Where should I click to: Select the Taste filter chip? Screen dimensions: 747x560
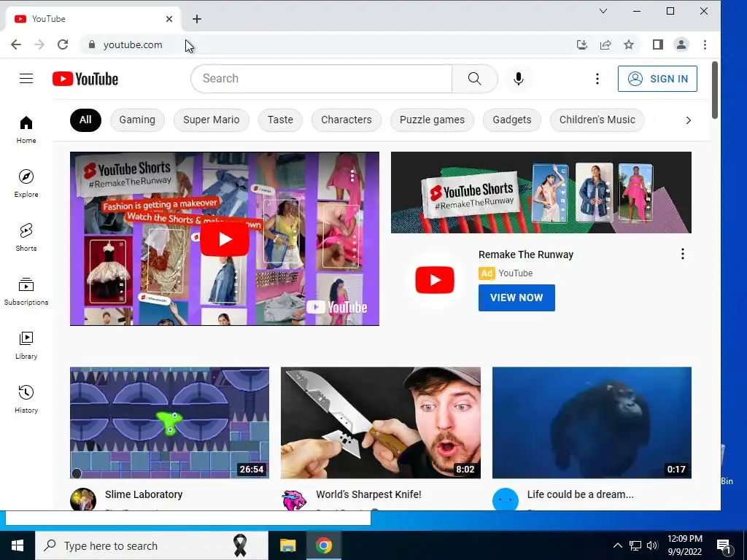pos(280,120)
